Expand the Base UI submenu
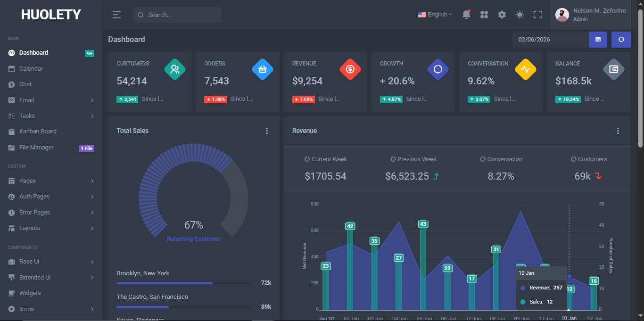Screen dimensions: 644x321 [51, 262]
